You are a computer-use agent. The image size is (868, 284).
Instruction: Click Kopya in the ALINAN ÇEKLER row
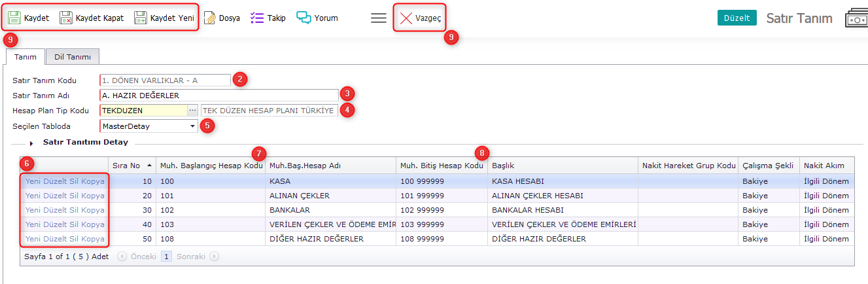point(93,196)
